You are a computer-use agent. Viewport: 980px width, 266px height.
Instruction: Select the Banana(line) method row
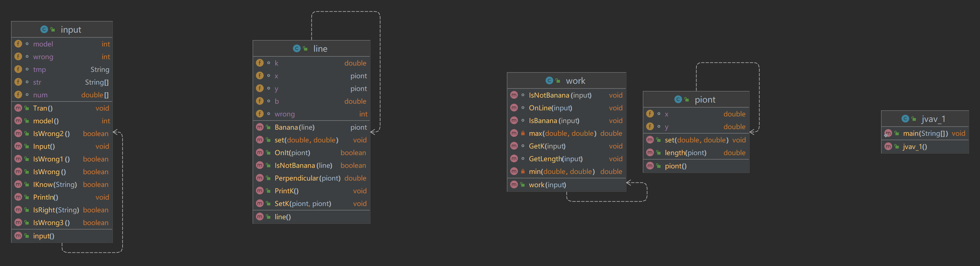pos(294,127)
